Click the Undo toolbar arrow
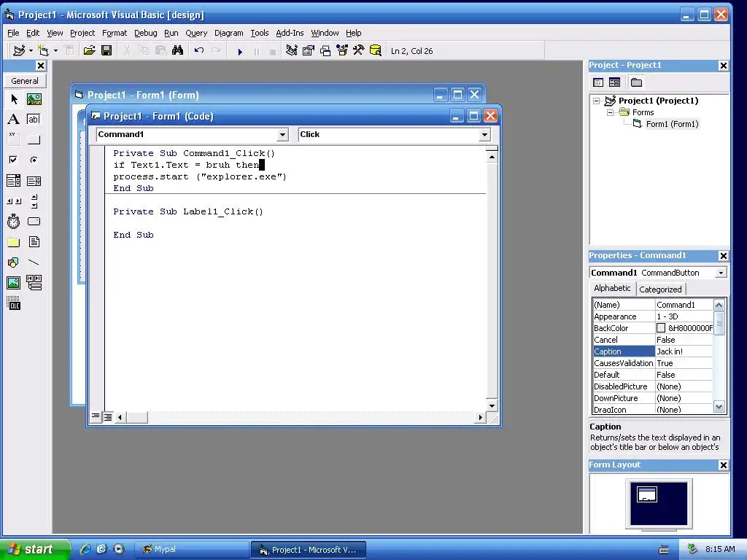Image resolution: width=747 pixels, height=560 pixels. (x=199, y=50)
